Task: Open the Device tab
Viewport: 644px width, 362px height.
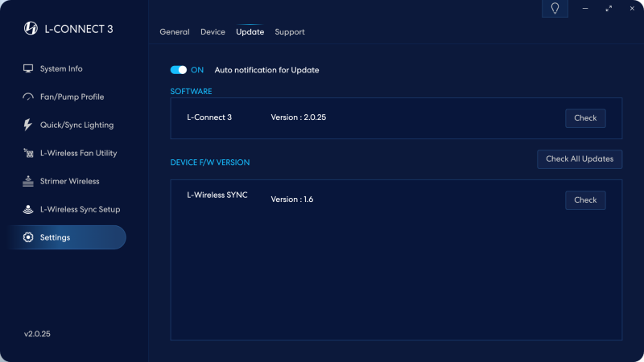Action: [x=213, y=32]
